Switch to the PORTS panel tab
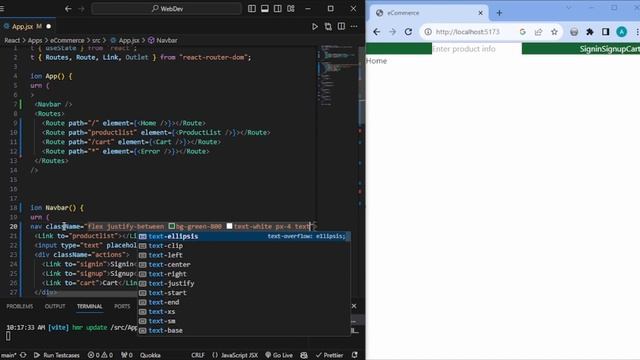Image resolution: width=640 pixels, height=360 pixels. tap(122, 306)
